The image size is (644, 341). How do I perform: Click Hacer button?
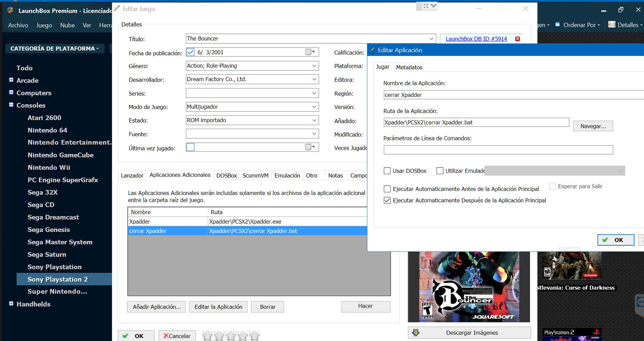[366, 306]
